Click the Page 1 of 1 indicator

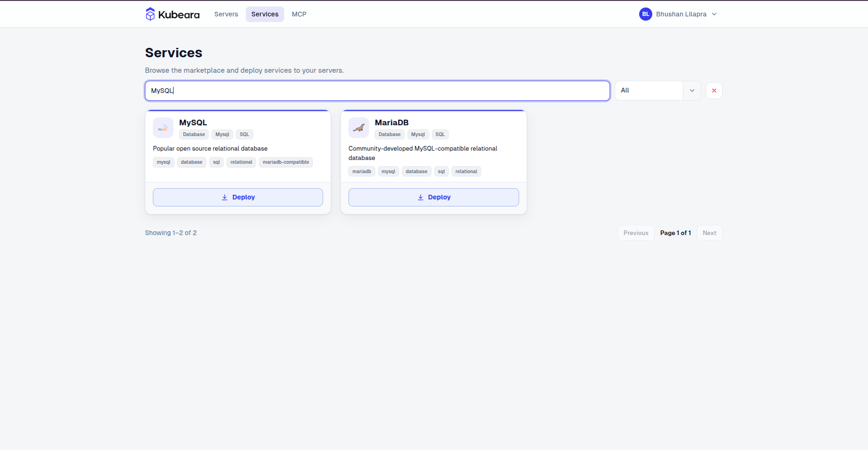pyautogui.click(x=676, y=233)
